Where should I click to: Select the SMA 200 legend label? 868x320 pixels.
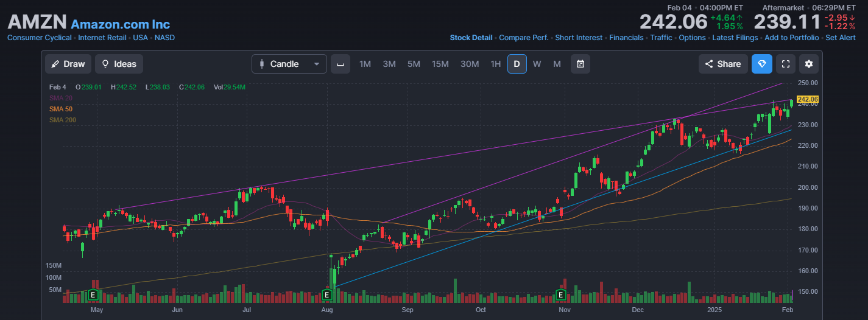coord(62,120)
